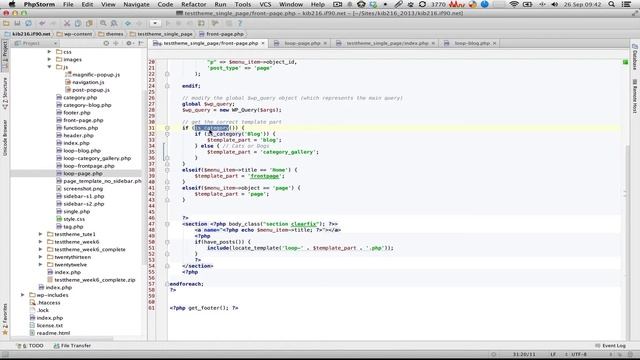Expand the testtheme_week6_complete folder

(40, 249)
